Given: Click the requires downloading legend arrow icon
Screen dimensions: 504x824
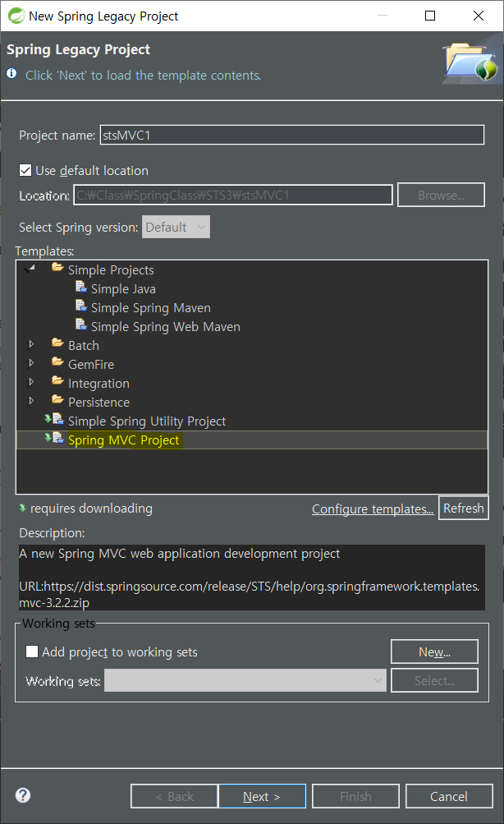Looking at the screenshot, I should (x=23, y=509).
